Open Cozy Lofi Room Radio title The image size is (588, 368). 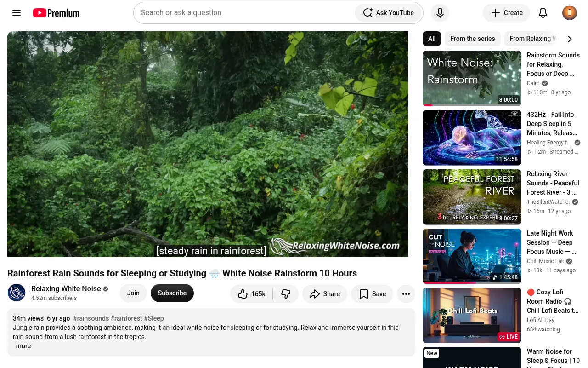pyautogui.click(x=552, y=301)
